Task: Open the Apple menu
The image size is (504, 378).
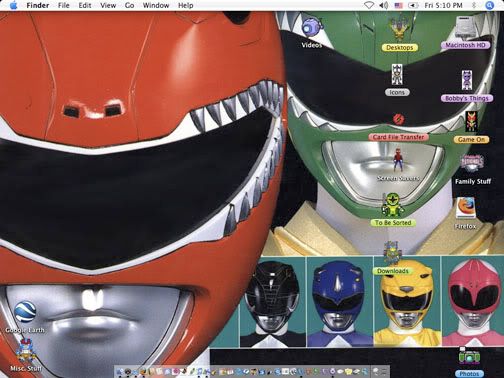Action: (13, 5)
